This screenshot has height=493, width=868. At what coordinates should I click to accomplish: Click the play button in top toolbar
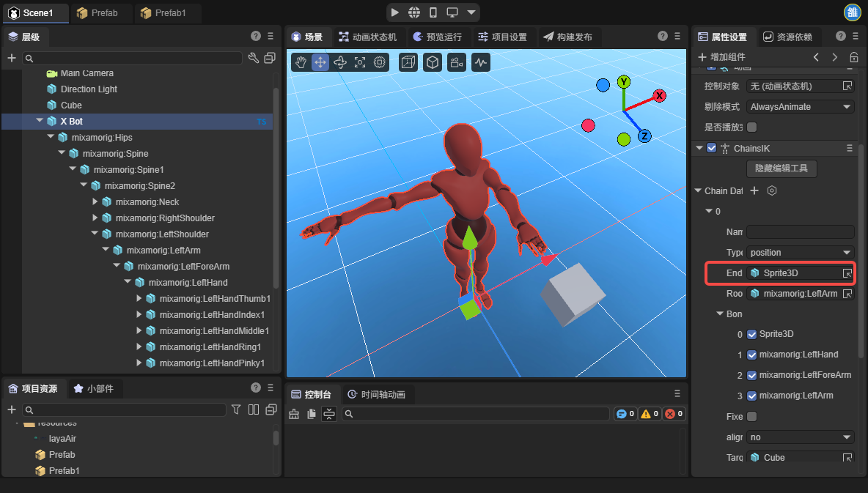pos(395,12)
